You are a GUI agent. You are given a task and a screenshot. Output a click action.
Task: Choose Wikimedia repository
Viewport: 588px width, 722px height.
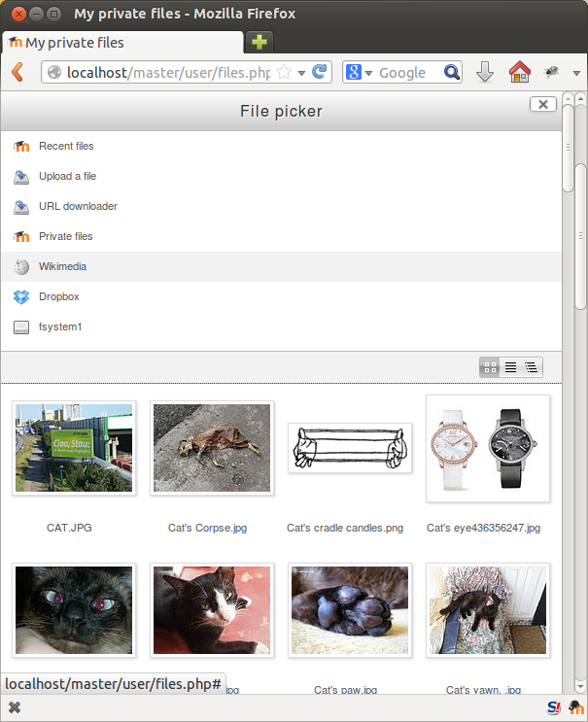281,266
